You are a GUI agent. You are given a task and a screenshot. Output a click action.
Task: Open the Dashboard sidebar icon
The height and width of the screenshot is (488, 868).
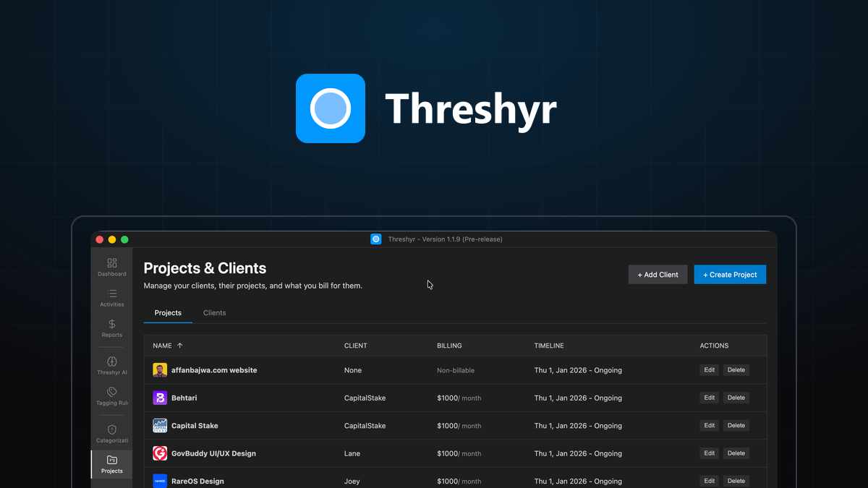click(x=111, y=263)
